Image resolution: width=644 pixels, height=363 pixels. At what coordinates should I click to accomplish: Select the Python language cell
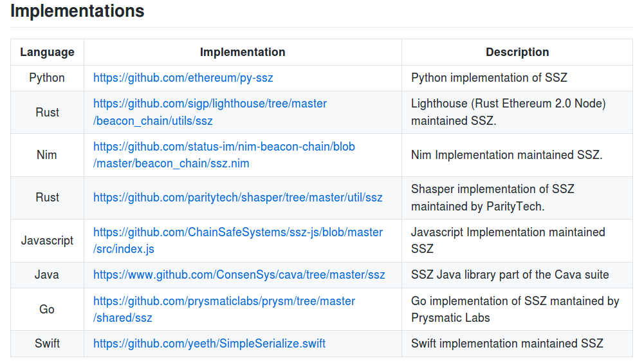[47, 78]
